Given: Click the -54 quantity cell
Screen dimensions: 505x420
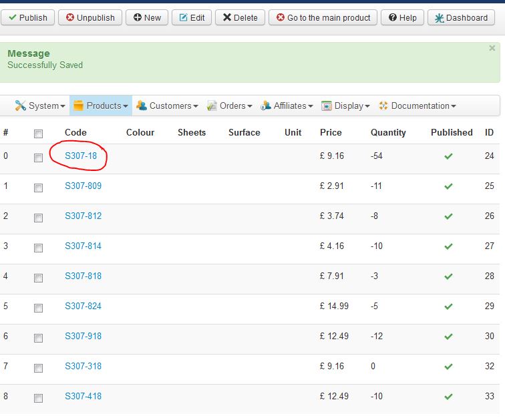Looking at the screenshot, I should coord(377,156).
